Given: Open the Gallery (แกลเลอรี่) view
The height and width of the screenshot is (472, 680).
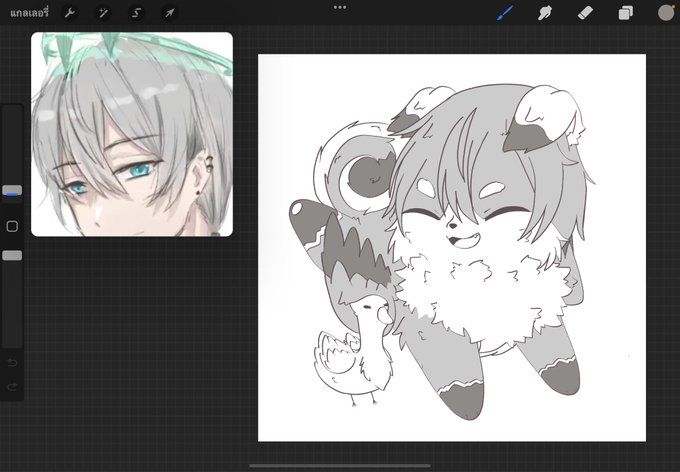Looking at the screenshot, I should 29,13.
